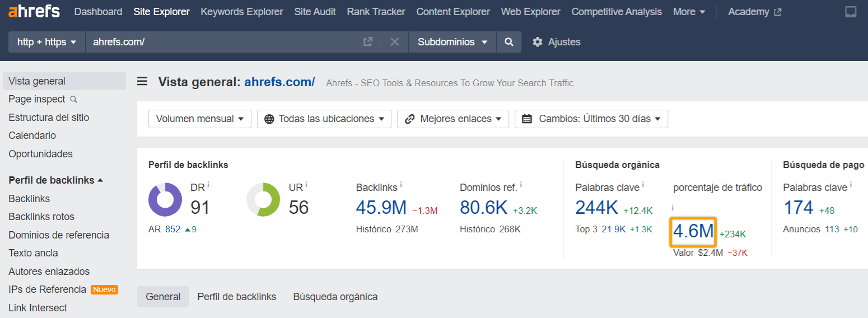Open Dominios de referencia in sidebar
Screen dimensions: 868x318
pos(59,235)
